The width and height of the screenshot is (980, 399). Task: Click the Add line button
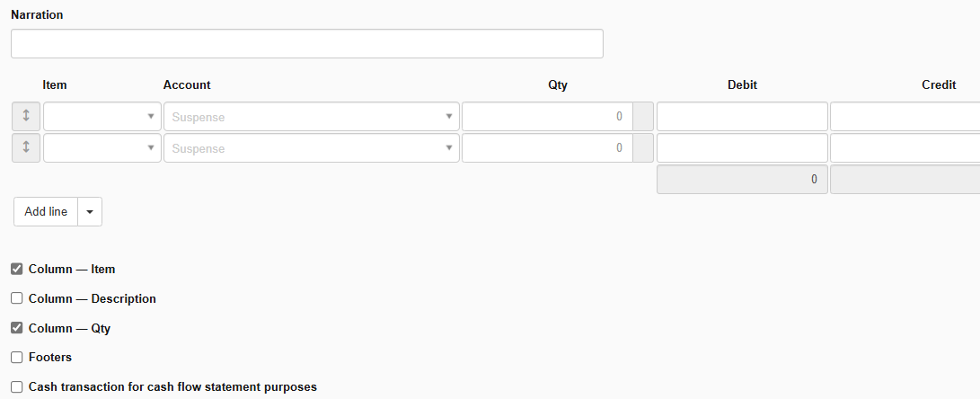click(46, 212)
